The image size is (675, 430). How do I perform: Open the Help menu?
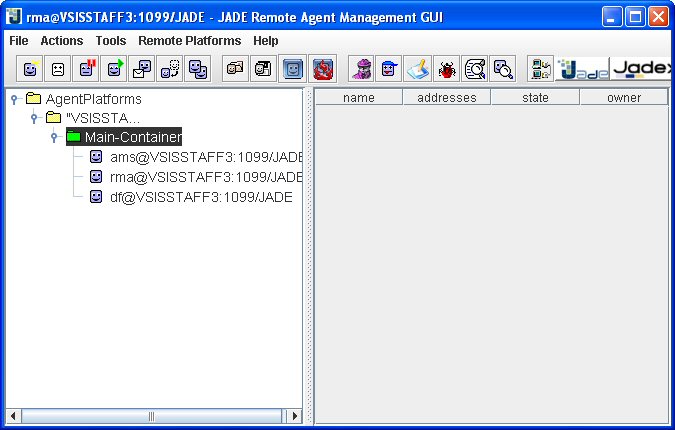266,40
